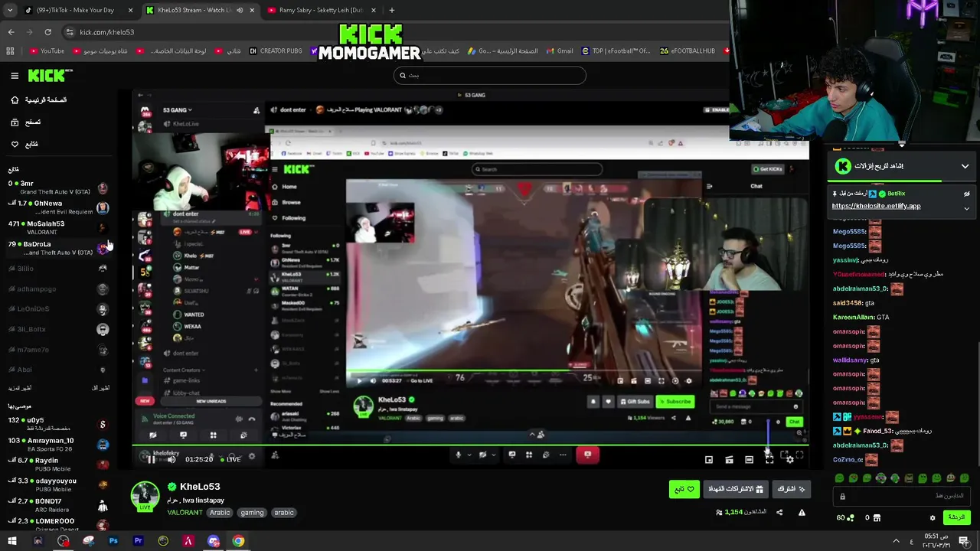Jump to LIVE in the player
The height and width of the screenshot is (551, 980).
[230, 459]
